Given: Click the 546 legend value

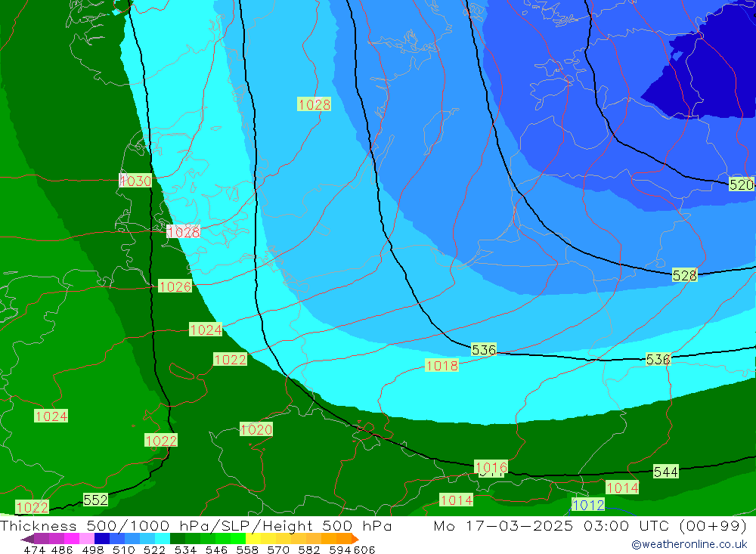Looking at the screenshot, I should 216,549.
